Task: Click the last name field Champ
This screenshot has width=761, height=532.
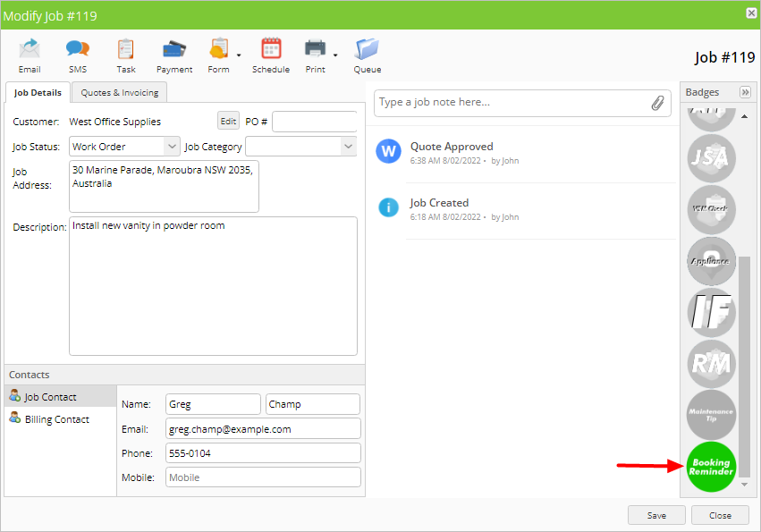Action: coord(313,404)
